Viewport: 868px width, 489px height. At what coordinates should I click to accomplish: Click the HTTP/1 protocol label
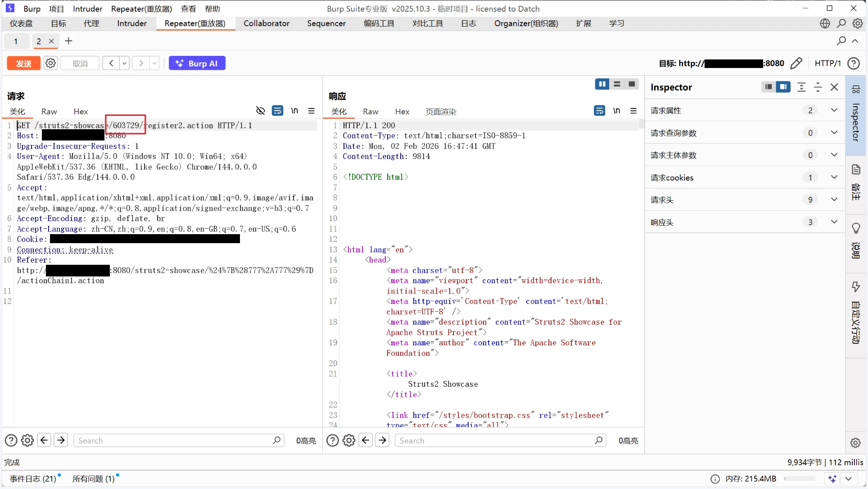click(827, 63)
